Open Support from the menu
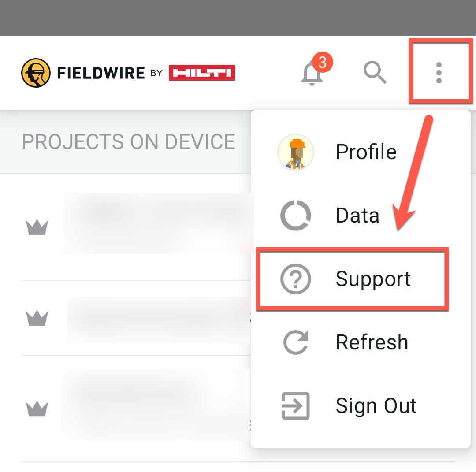 (373, 279)
